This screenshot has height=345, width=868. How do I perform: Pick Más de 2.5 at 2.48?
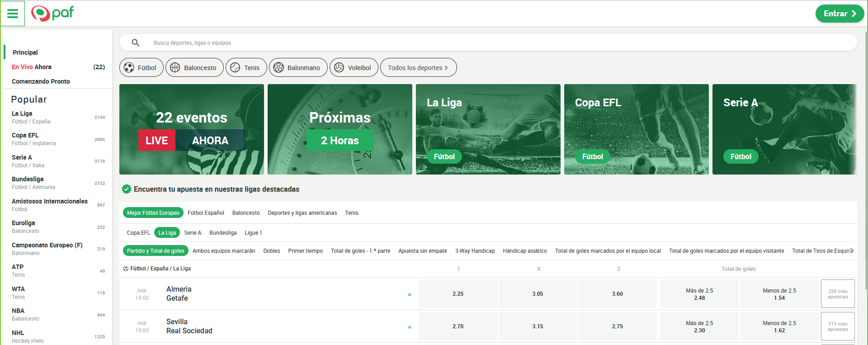pyautogui.click(x=699, y=294)
